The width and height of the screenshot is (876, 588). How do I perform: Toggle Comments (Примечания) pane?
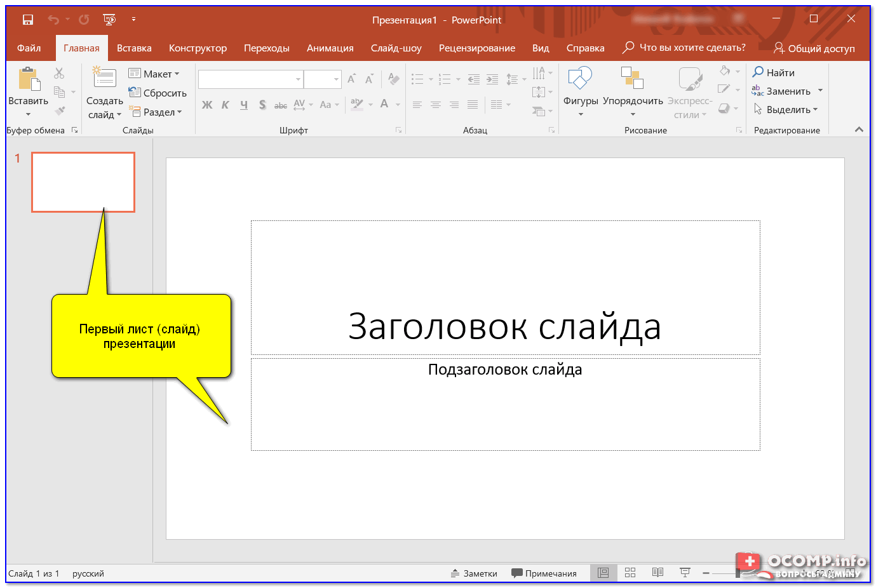coord(544,573)
